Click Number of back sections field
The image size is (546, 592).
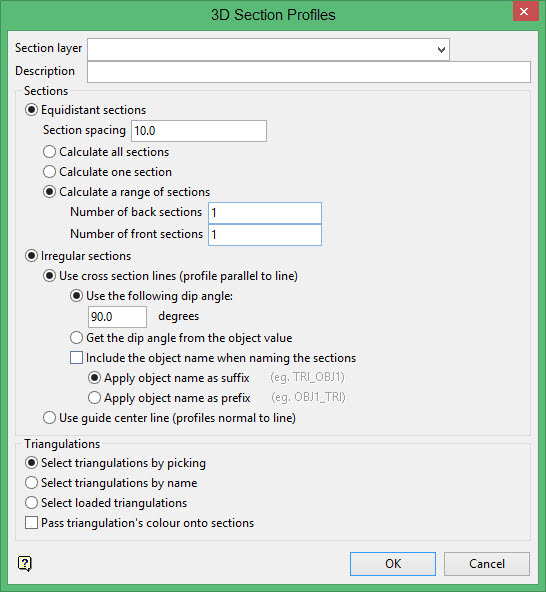(x=265, y=213)
